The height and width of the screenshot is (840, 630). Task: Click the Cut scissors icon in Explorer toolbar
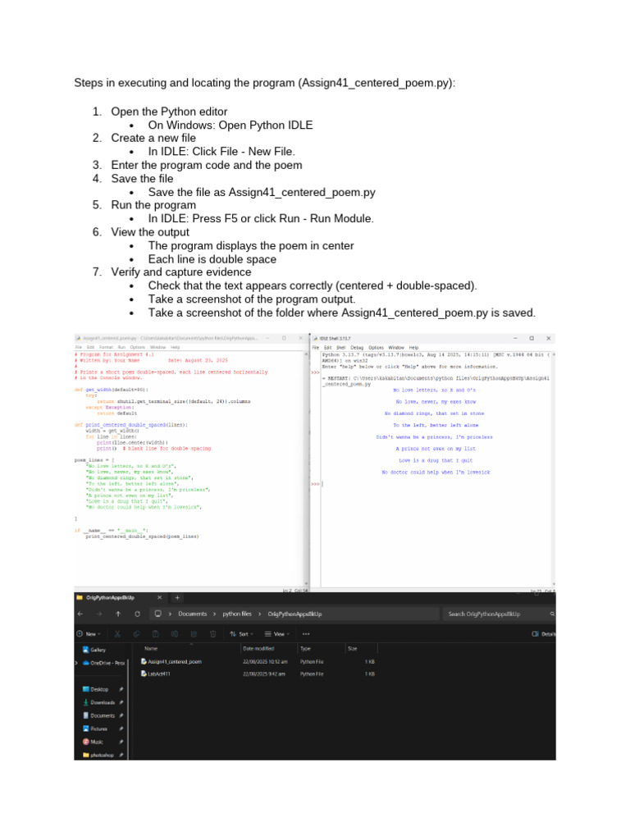[x=117, y=634]
